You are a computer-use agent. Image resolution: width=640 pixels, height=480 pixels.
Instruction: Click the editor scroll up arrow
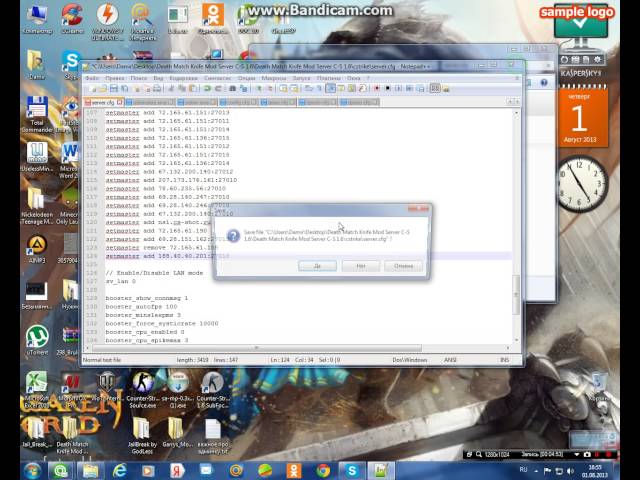coord(516,112)
